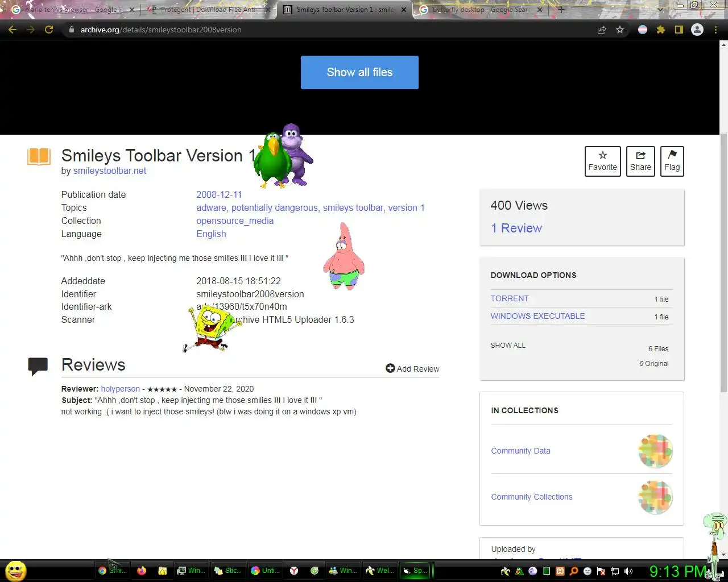
Task: Click the Community Collections thumbnail
Action: pyautogui.click(x=655, y=497)
